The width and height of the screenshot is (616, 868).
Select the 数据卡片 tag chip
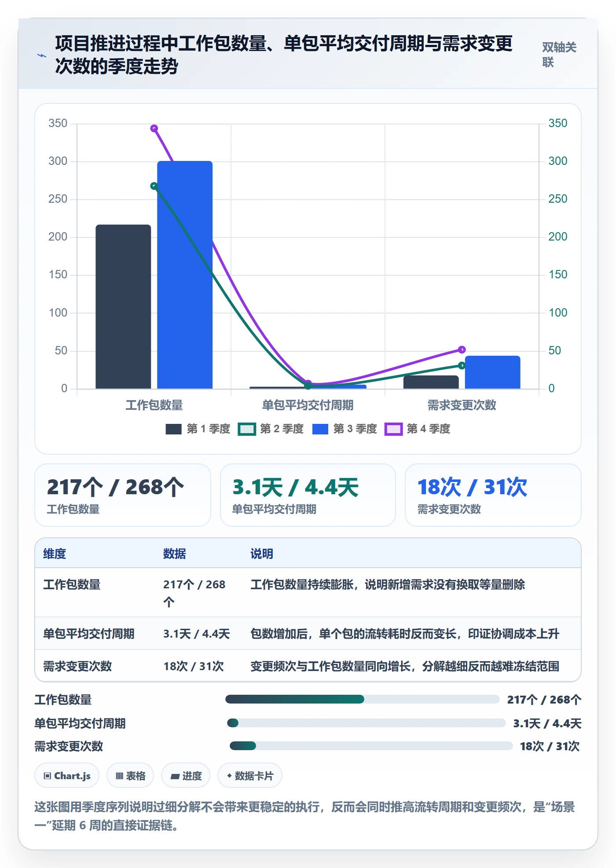pos(250,776)
